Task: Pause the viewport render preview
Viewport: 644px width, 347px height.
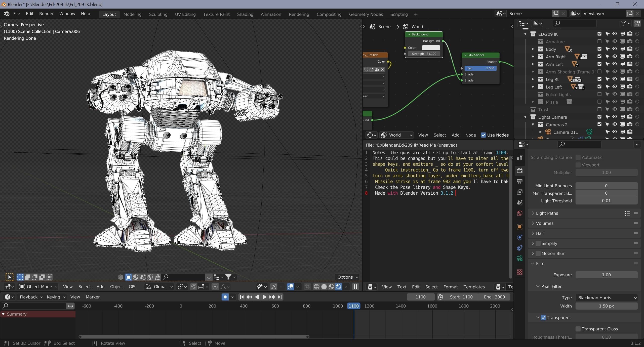Action: tap(355, 287)
